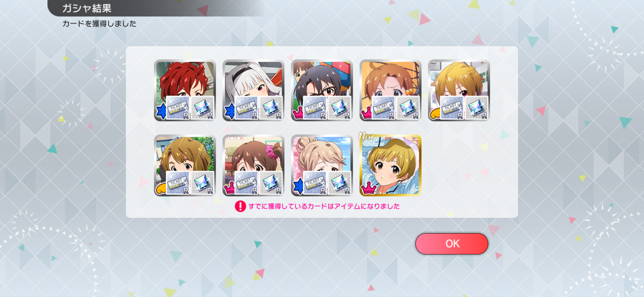This screenshot has height=297, width=644.
Task: Open the blonde-haired girl card in top row
Action: coord(459,90)
